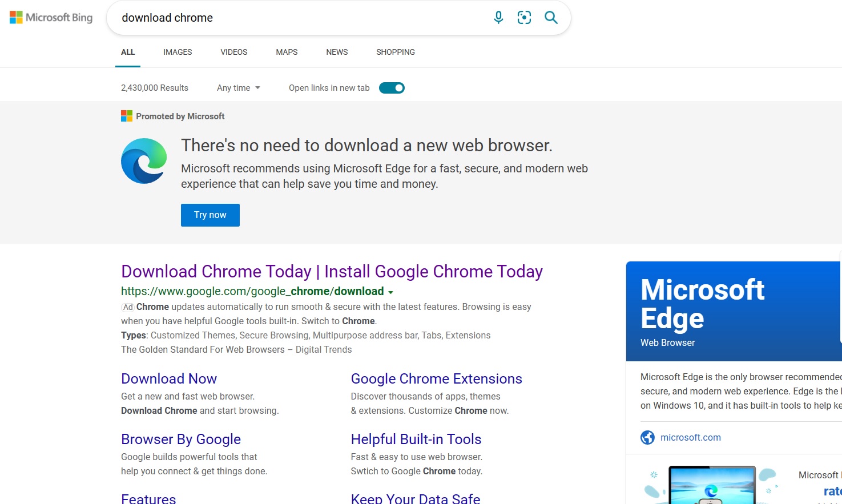The width and height of the screenshot is (842, 504).
Task: Go to the Shopping tab
Action: tap(395, 52)
